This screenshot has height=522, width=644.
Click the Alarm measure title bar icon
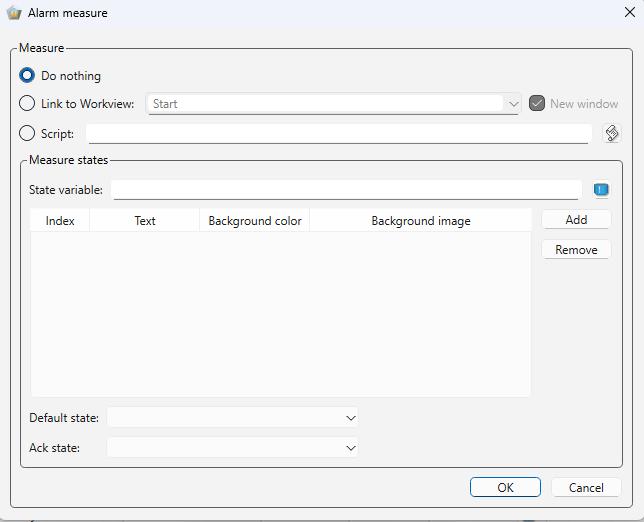click(x=14, y=13)
